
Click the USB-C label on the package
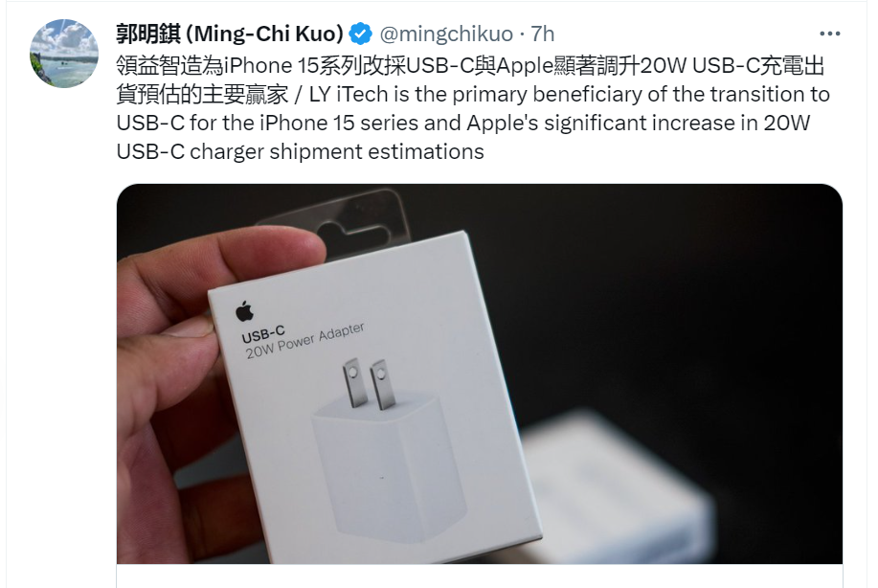pyautogui.click(x=262, y=335)
